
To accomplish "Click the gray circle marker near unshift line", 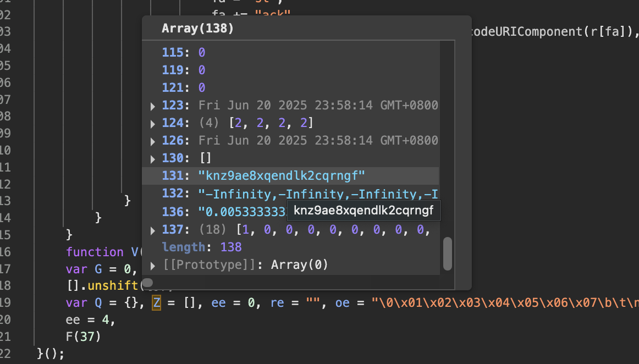I will pyautogui.click(x=147, y=283).
